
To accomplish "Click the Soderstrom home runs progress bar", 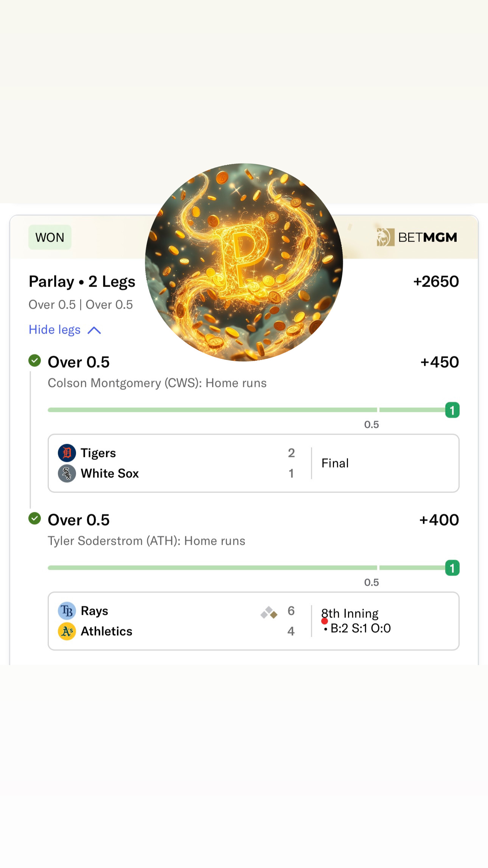I will pyautogui.click(x=212, y=568).
